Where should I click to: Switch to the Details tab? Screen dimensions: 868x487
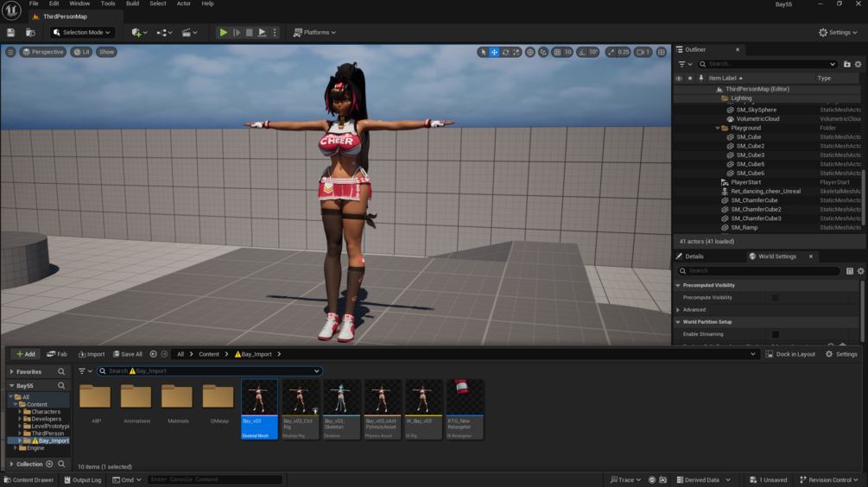point(694,256)
